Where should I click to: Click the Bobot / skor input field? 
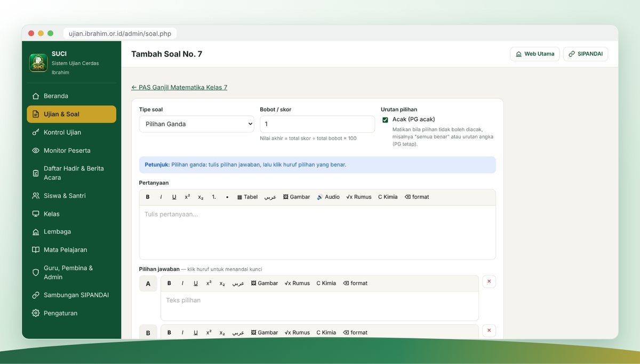pos(317,124)
